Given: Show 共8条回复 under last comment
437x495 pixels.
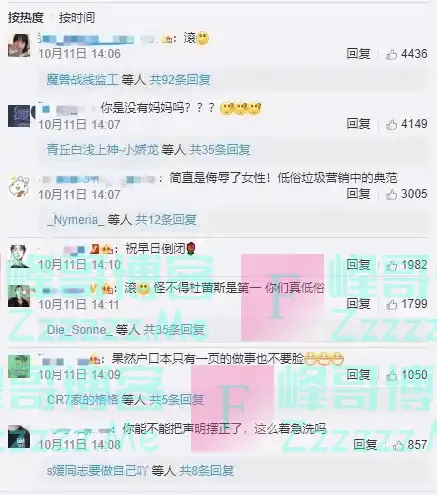Looking at the screenshot, I should tap(206, 471).
